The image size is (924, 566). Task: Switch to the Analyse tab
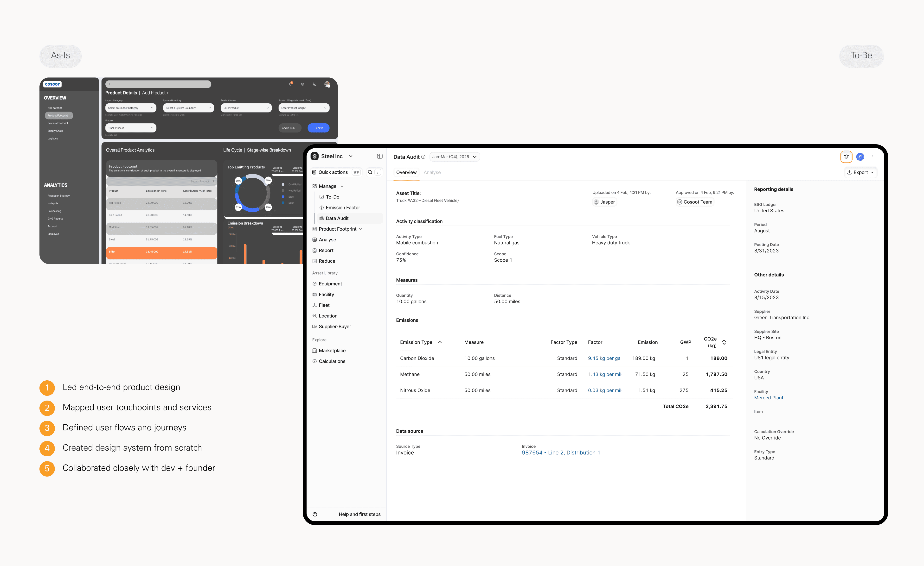(x=432, y=172)
